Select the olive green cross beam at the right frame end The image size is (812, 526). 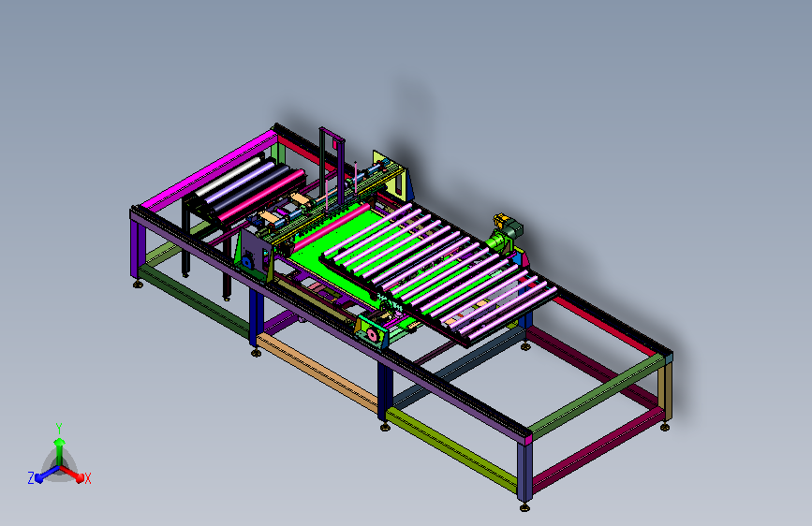pyautogui.click(x=597, y=396)
